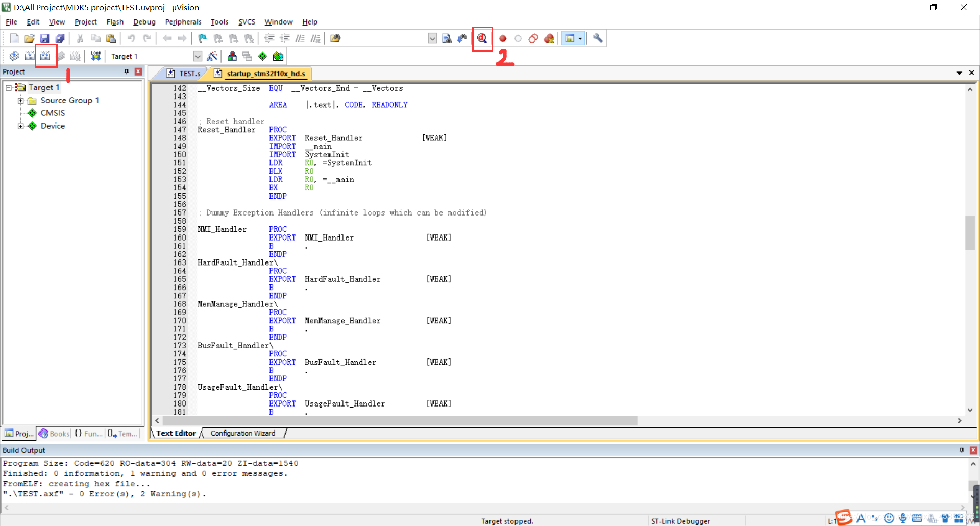Comment out selection toolbar icon

(300, 38)
